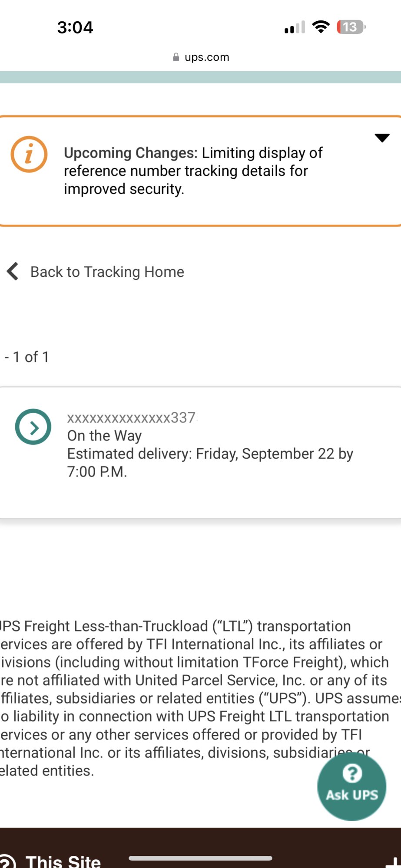Tap the home indicator bar
401x868 pixels.
coord(200,858)
